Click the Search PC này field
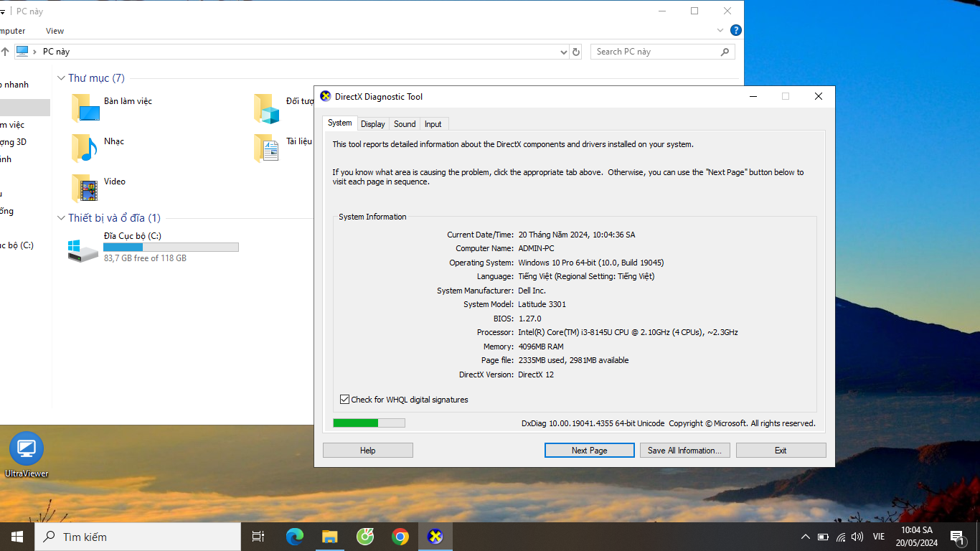Viewport: 980px width, 551px height. point(663,52)
